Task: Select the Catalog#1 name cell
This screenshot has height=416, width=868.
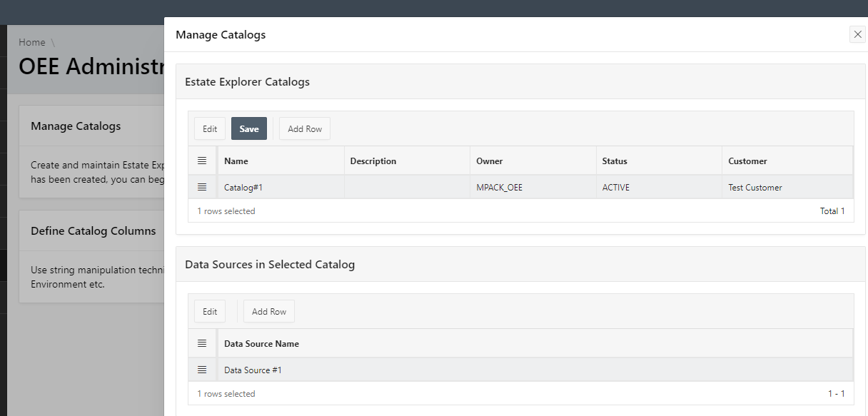Action: [x=243, y=188]
